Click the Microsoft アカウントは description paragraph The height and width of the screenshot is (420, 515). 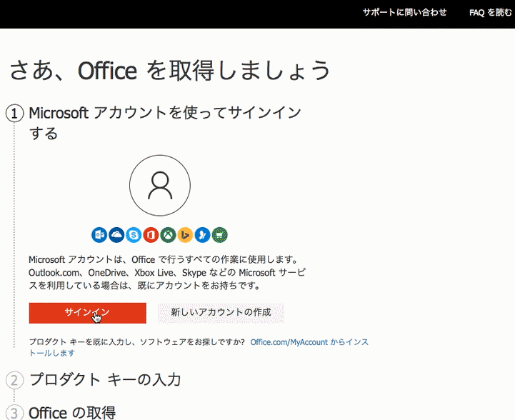(167, 273)
